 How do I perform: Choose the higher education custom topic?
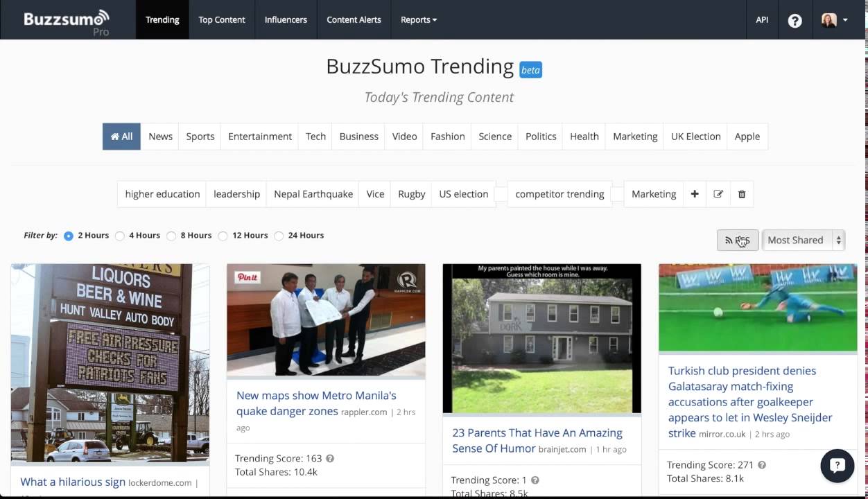(162, 194)
